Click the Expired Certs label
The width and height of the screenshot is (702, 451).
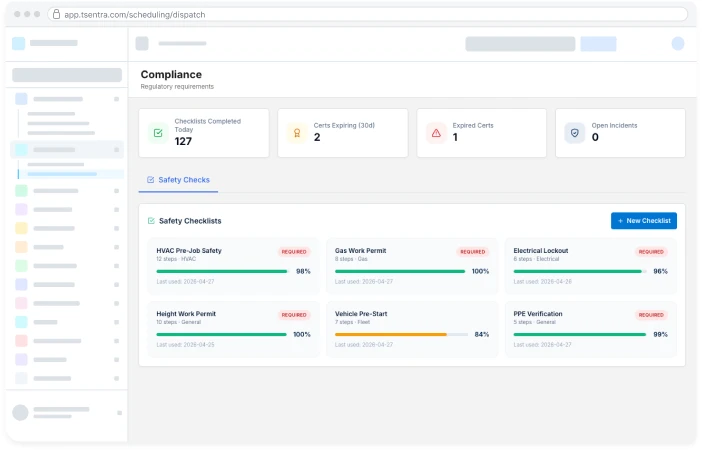point(473,125)
